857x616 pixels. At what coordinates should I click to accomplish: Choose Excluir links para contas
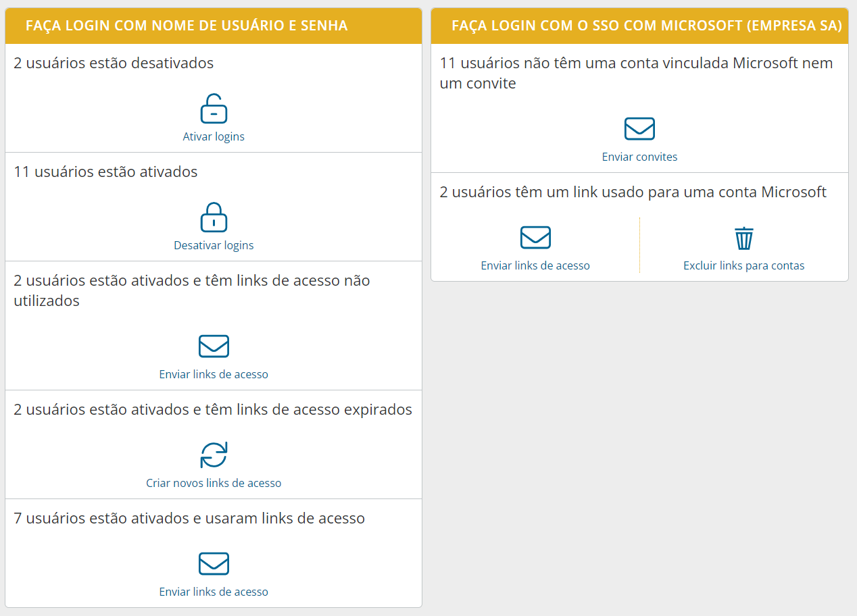click(x=743, y=265)
